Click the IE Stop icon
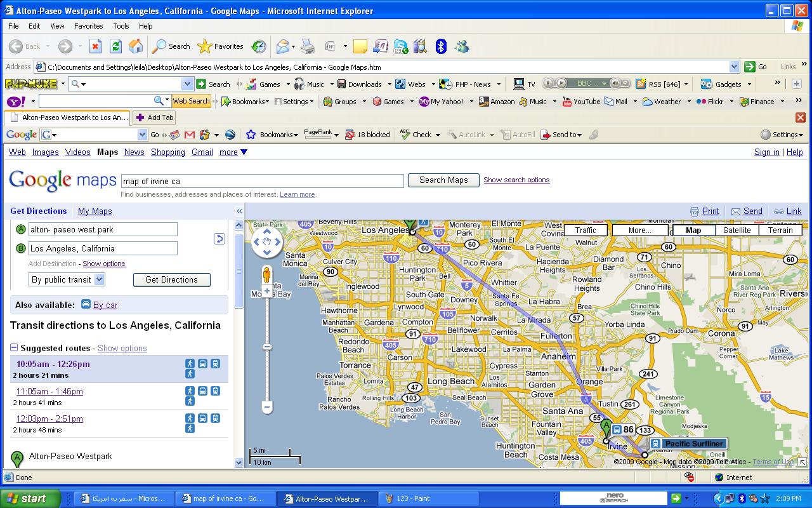This screenshot has width=812, height=508. 95,46
